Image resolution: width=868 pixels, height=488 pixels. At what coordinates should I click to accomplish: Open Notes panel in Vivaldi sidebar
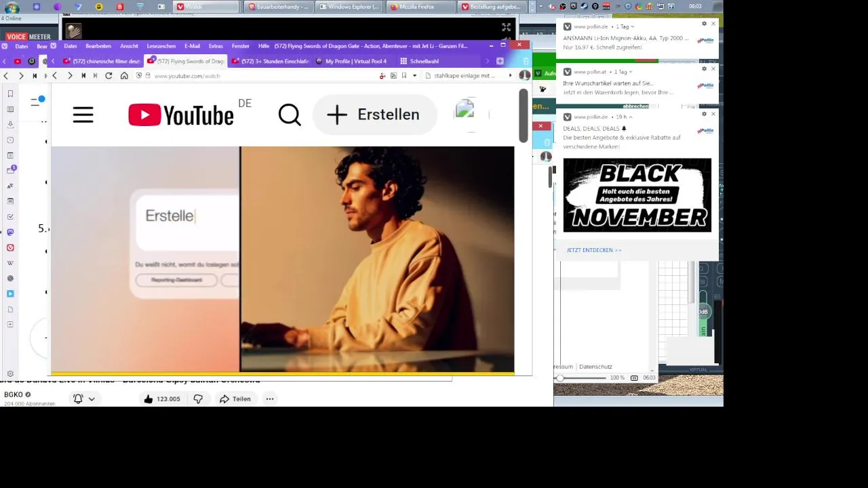pos(10,155)
